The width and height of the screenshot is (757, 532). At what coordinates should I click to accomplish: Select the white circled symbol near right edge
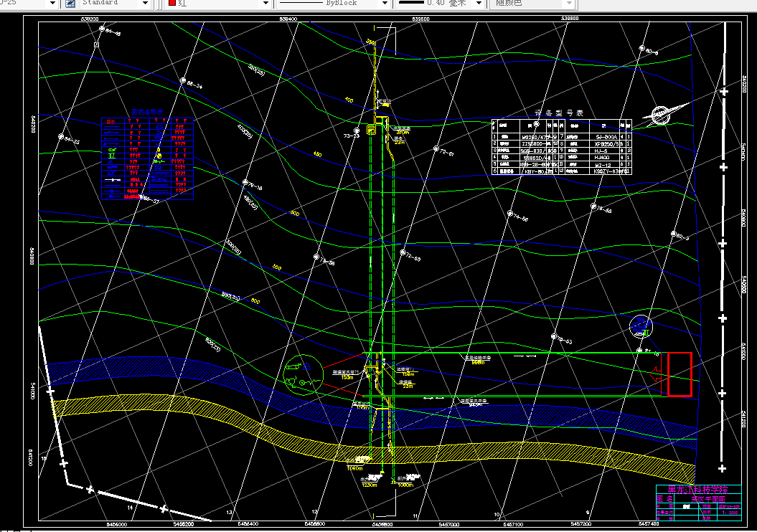click(641, 326)
